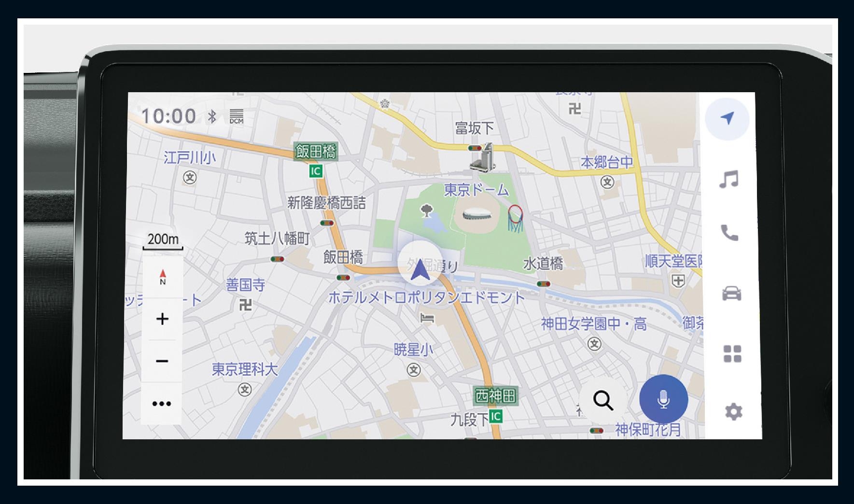Open the navigation arrow icon in sidebar
The image size is (854, 504).
point(727,118)
